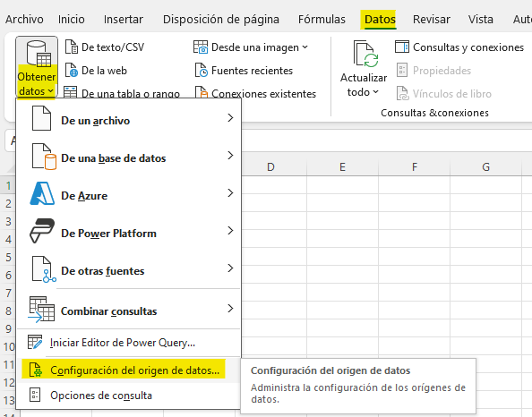Expand the De Power Platform submenu arrow
The height and width of the screenshot is (417, 532).
coord(230,231)
